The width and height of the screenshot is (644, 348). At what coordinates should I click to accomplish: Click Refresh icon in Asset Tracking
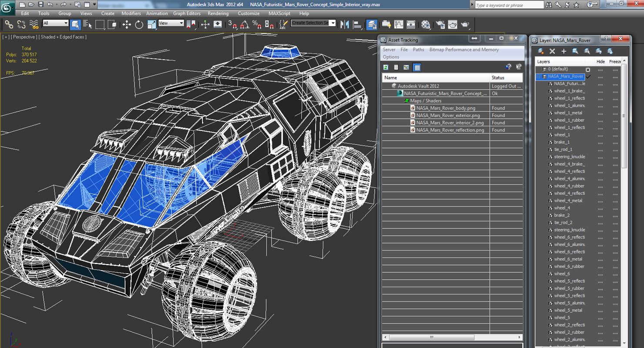(386, 67)
